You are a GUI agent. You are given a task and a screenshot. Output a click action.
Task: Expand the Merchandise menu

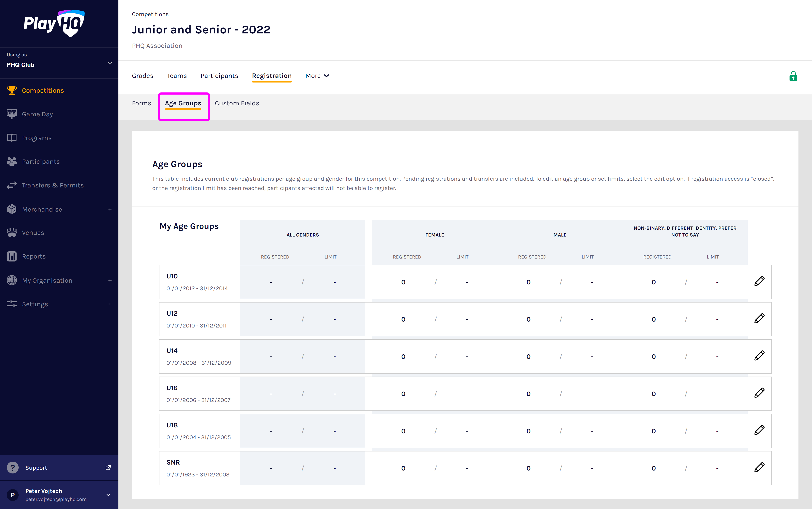[110, 209]
